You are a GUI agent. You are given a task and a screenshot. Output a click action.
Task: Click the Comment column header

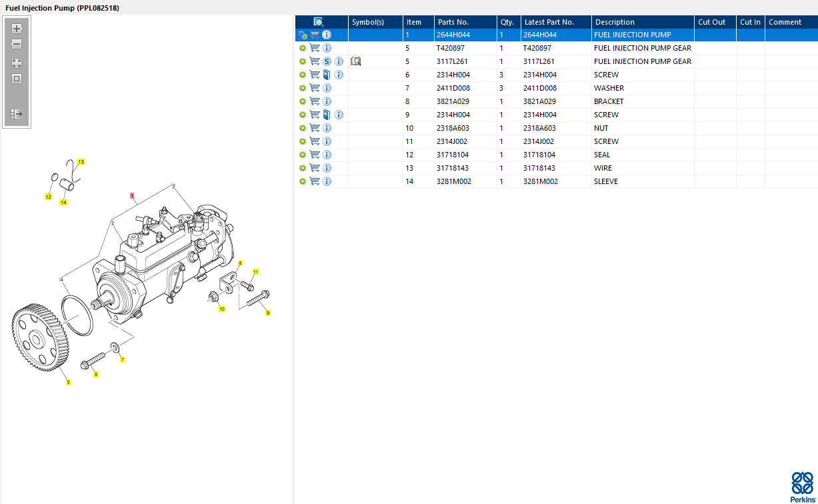pos(791,22)
